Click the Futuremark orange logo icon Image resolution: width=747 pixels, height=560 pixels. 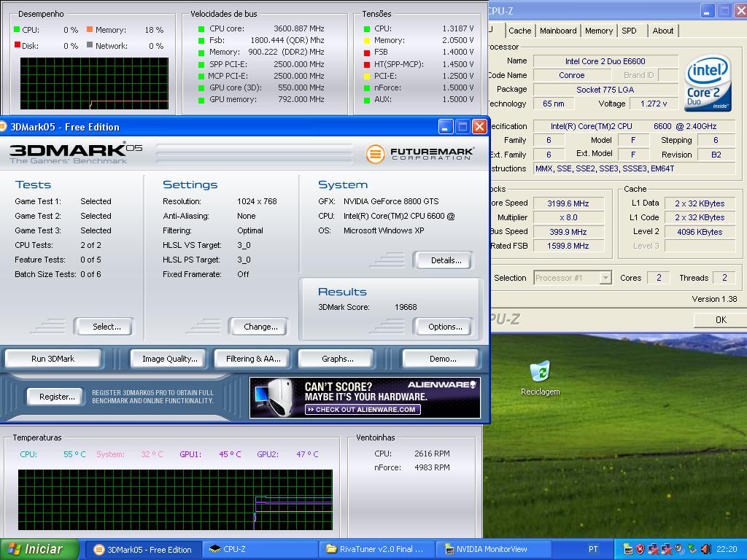(376, 153)
